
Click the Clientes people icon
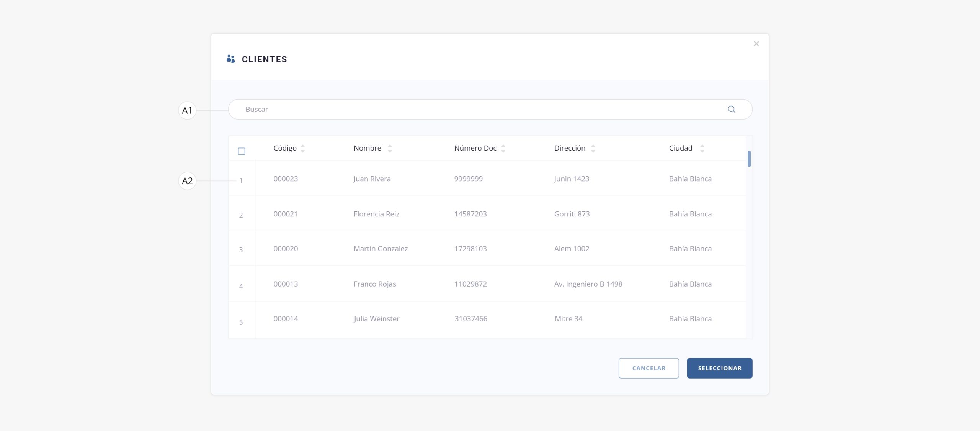230,59
